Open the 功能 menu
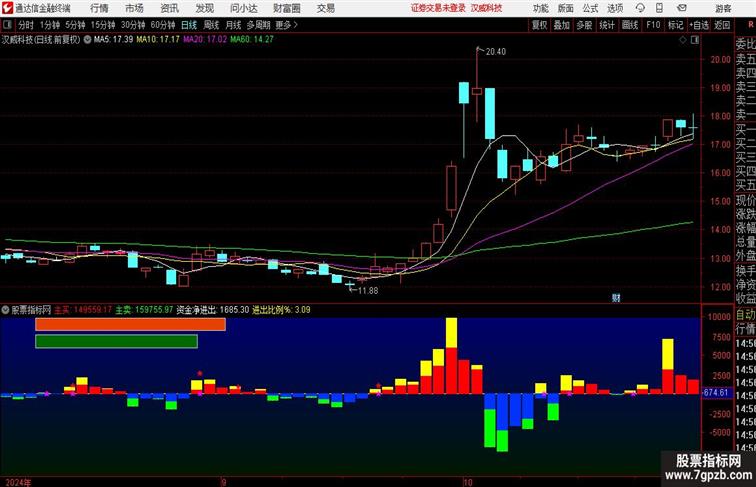756x487 pixels. [x=541, y=8]
